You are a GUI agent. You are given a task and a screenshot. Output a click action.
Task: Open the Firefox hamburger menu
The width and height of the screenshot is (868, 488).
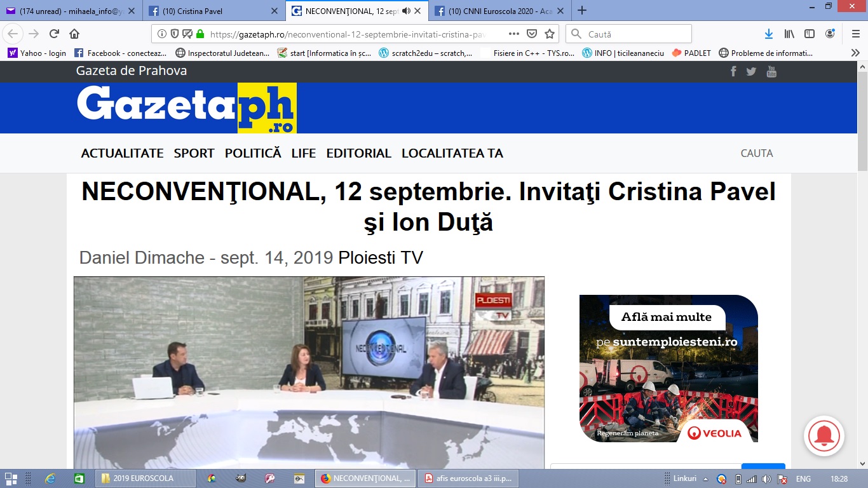click(x=855, y=34)
